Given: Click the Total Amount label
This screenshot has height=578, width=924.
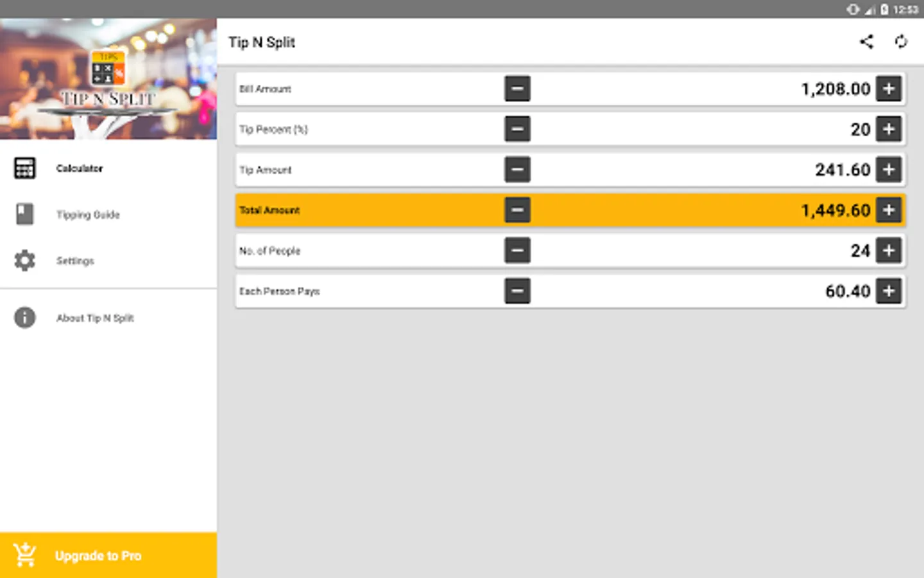Looking at the screenshot, I should [269, 210].
